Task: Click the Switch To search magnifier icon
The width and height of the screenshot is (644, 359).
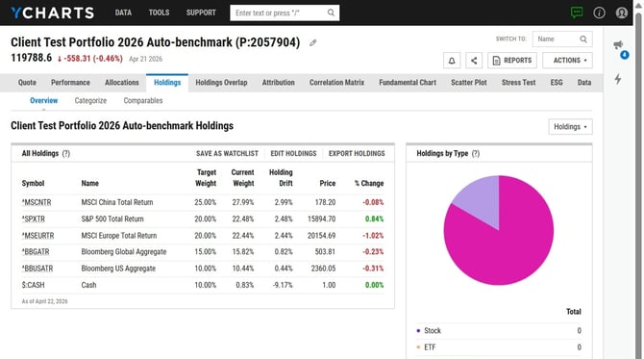Action: [583, 39]
